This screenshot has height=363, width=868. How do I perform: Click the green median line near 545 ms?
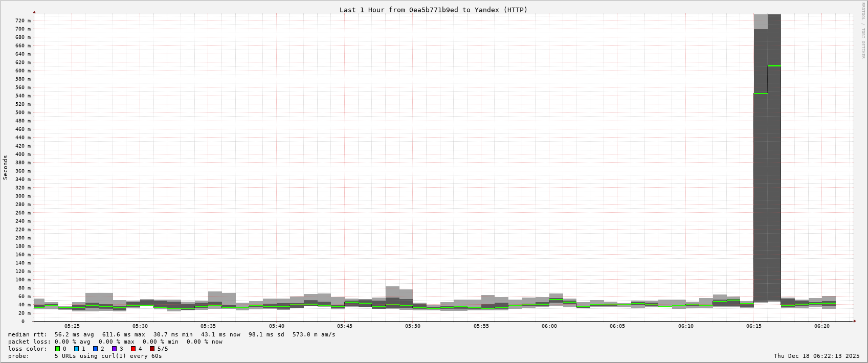coord(761,94)
